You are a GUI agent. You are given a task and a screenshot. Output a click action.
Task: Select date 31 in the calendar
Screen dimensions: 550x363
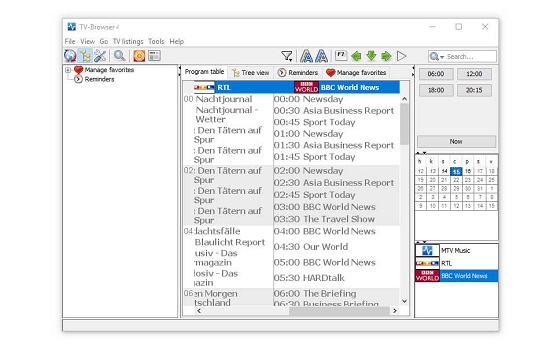[479, 189]
